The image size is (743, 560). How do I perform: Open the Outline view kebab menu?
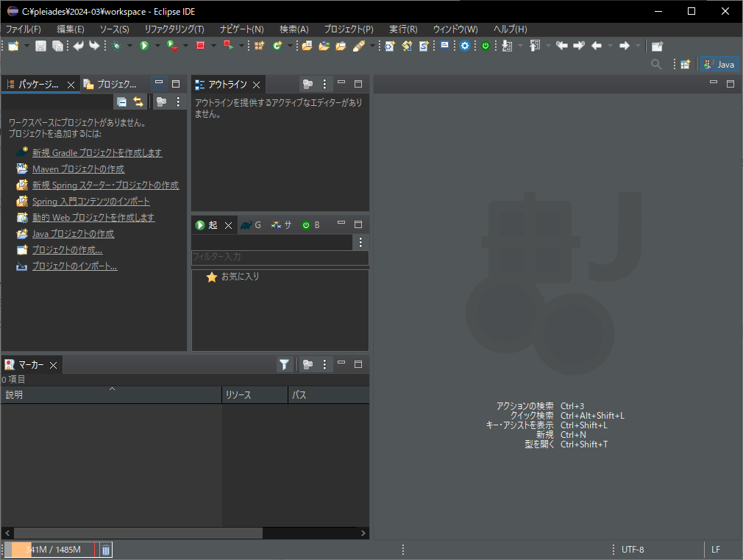324,85
